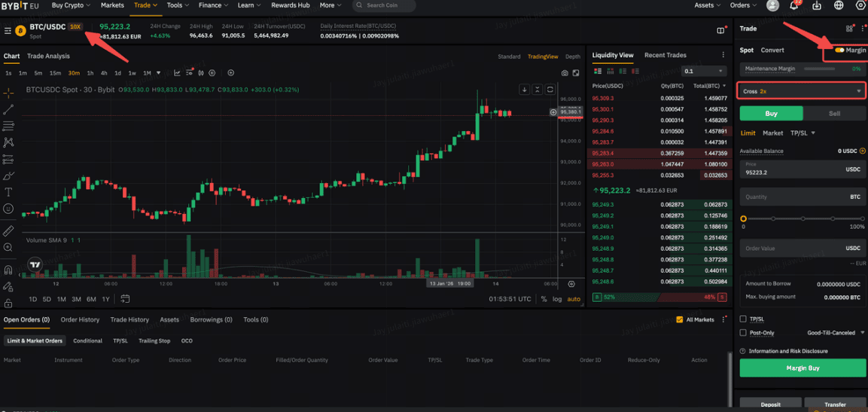Enable the Post-Only checkbox
The width and height of the screenshot is (868, 412).
(744, 332)
